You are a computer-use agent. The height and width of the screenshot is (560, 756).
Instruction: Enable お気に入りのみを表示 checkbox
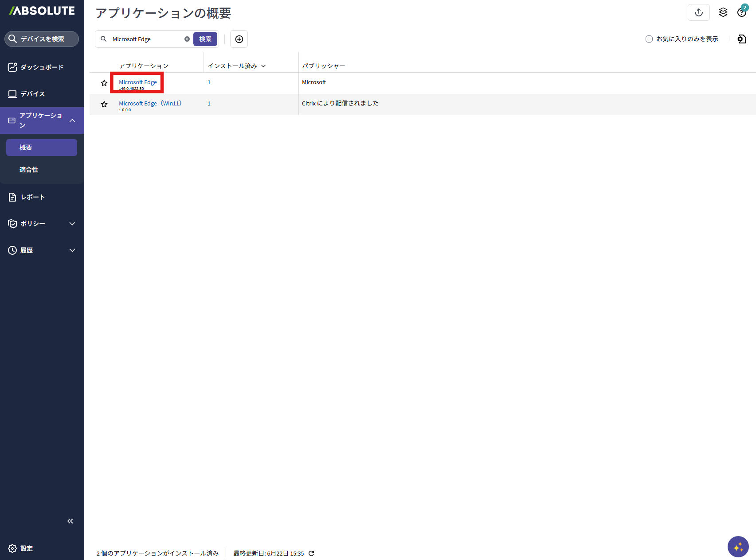point(649,39)
